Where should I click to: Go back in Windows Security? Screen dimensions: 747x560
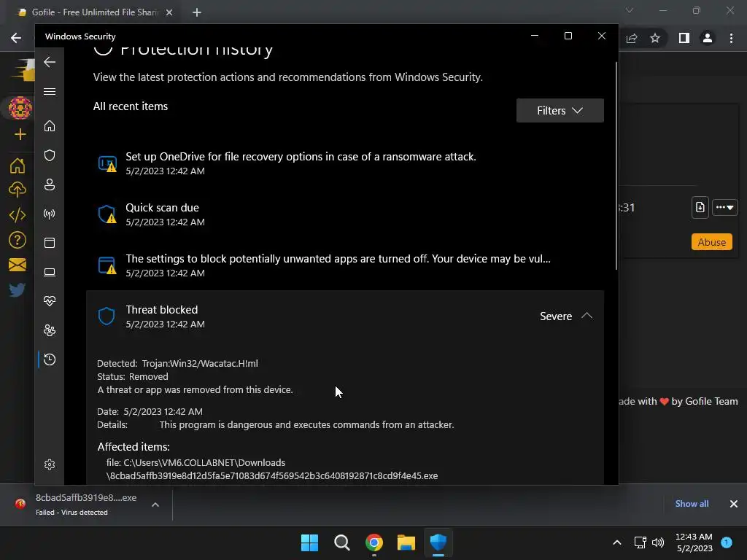tap(50, 63)
